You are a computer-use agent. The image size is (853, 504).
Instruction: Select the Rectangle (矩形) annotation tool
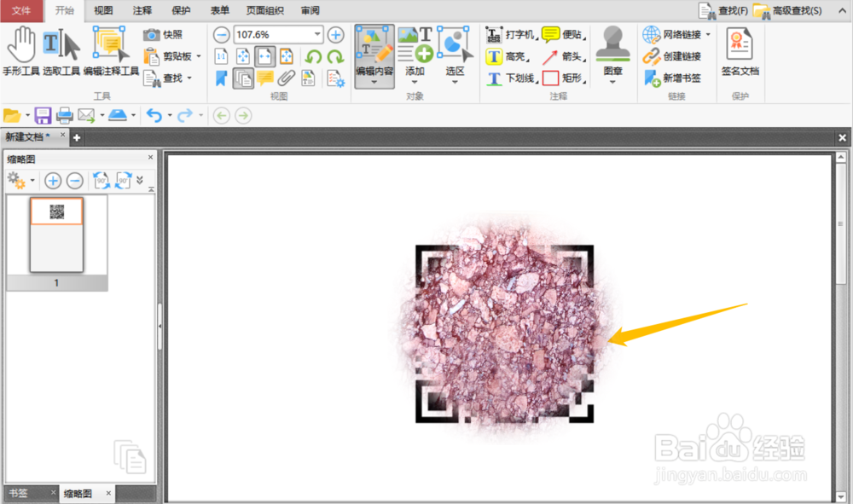[565, 78]
